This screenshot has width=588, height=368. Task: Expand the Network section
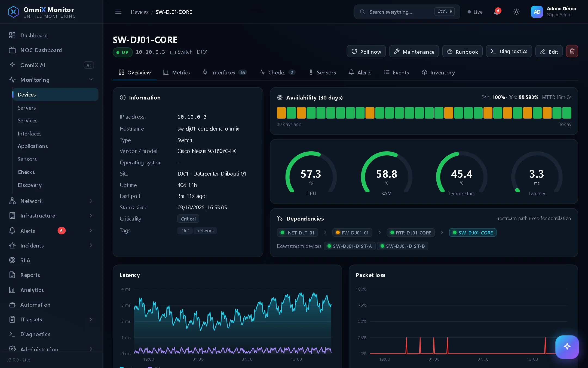tap(51, 201)
